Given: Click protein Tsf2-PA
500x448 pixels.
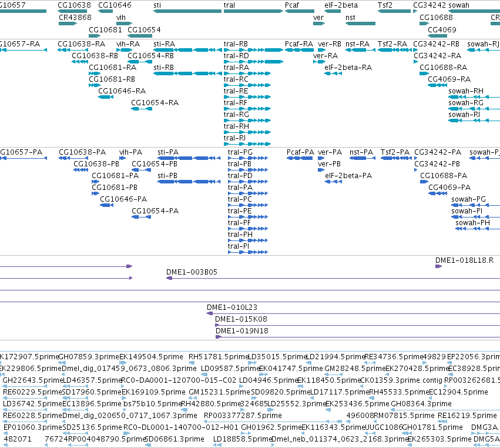Looking at the screenshot, I should [x=397, y=158].
